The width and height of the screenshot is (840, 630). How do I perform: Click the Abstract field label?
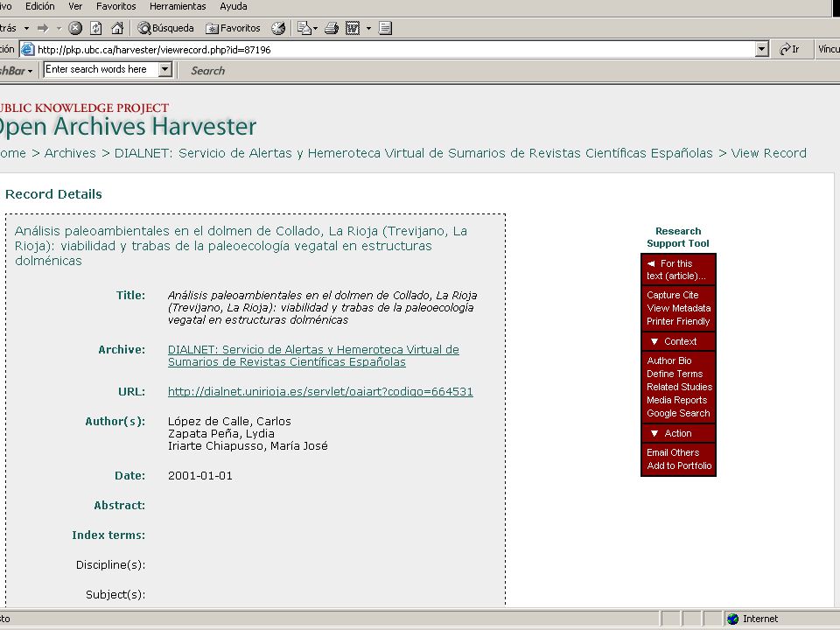point(120,506)
